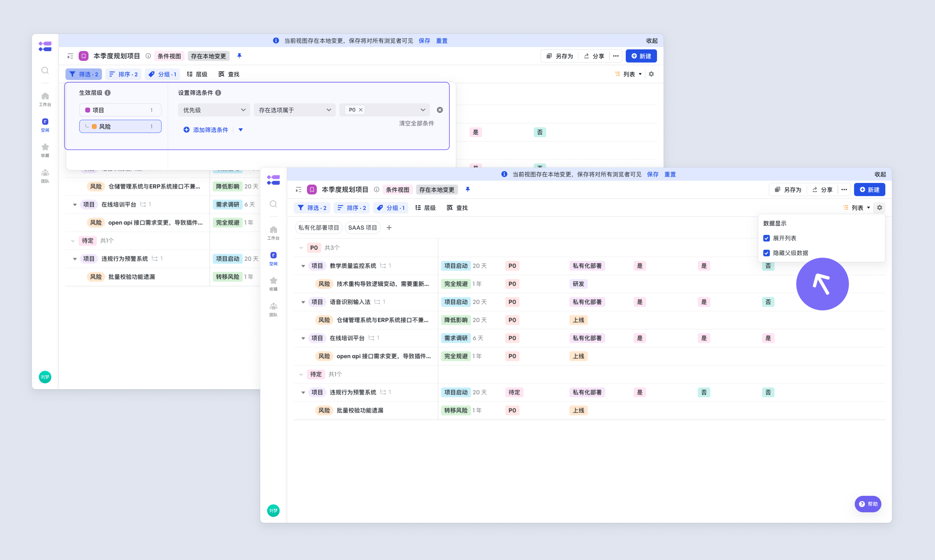Image resolution: width=935 pixels, height=560 pixels.
Task: Open 收藏 favorites in the front window sidebar
Action: (x=273, y=284)
